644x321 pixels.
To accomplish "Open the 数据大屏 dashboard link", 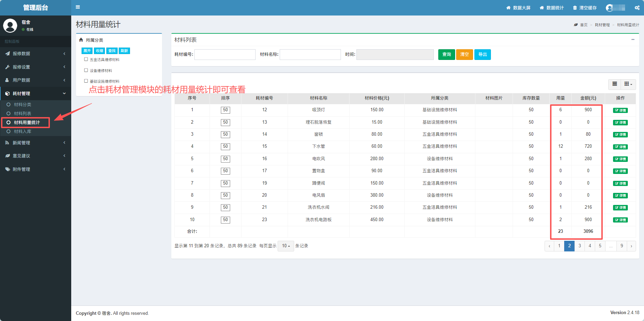I will 518,8.
